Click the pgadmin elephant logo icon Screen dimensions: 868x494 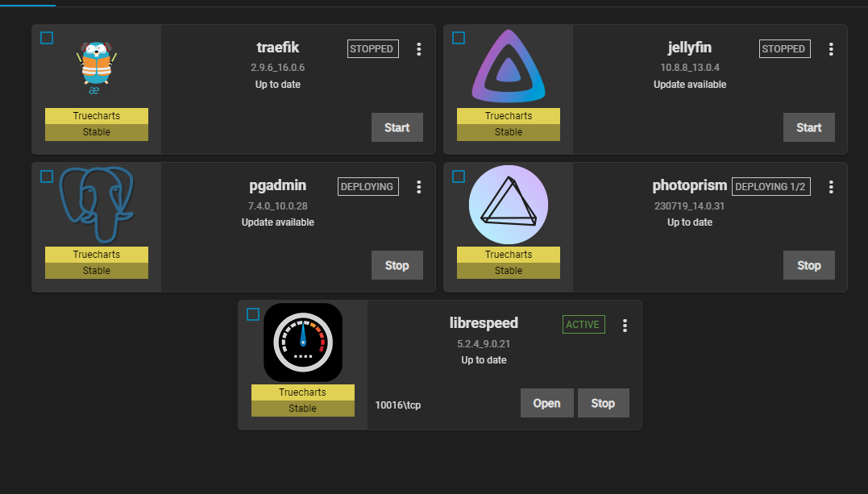pyautogui.click(x=97, y=205)
